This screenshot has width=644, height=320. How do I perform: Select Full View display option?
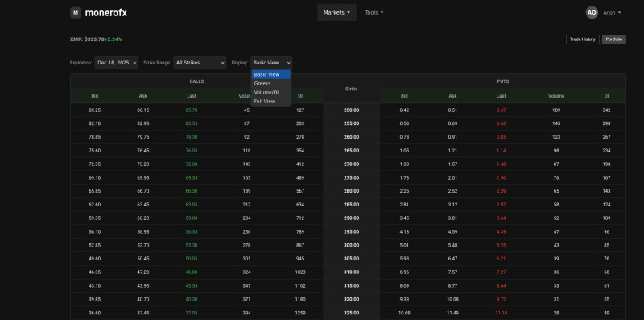(271, 102)
